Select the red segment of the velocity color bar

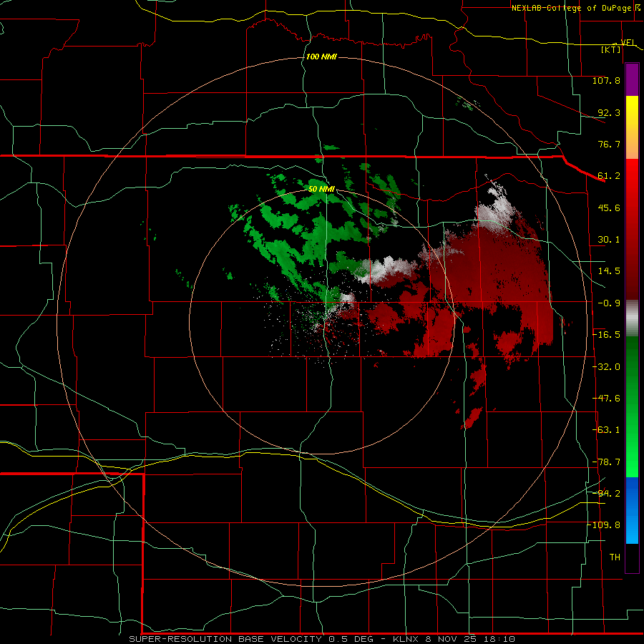tap(632, 229)
